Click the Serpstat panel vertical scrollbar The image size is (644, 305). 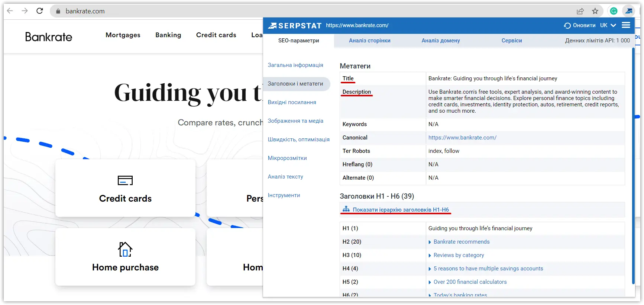[633, 166]
